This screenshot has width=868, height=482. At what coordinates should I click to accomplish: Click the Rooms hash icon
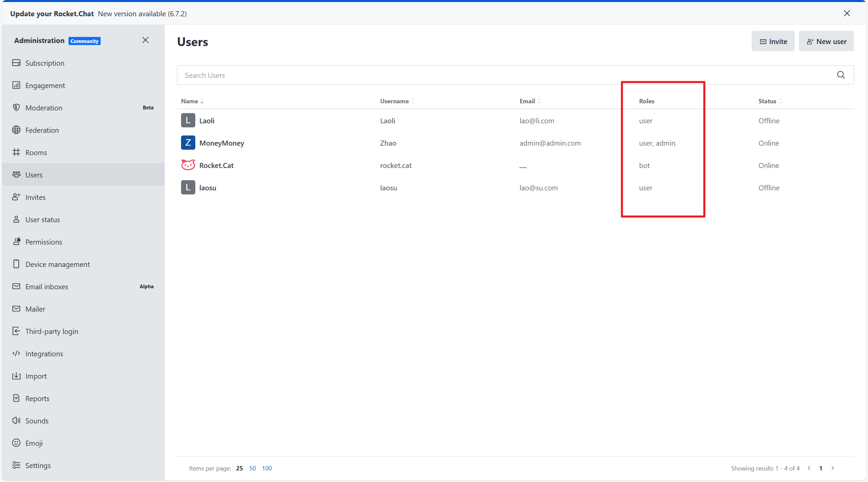[x=16, y=152]
